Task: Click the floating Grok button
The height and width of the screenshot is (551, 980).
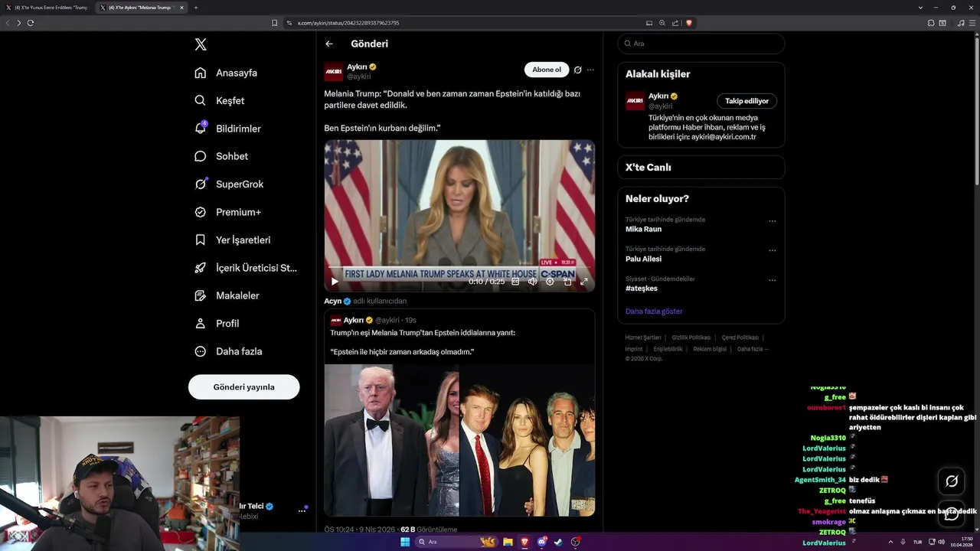Action: (952, 481)
